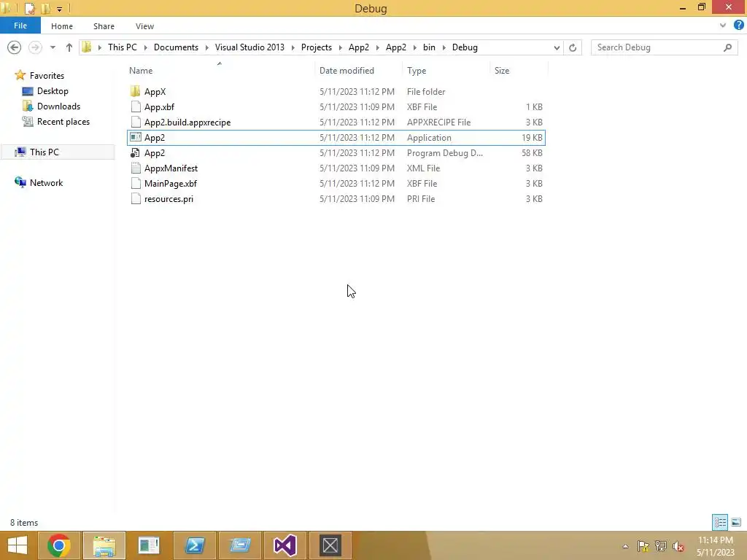Sort by Type column header
Viewport: 747px width, 560px height.
click(417, 71)
